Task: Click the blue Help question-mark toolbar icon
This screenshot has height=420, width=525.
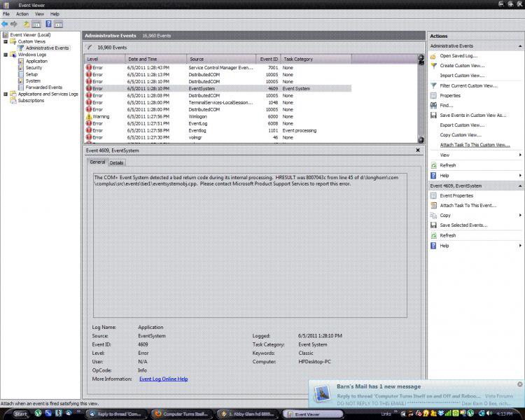Action: pyautogui.click(x=48, y=24)
